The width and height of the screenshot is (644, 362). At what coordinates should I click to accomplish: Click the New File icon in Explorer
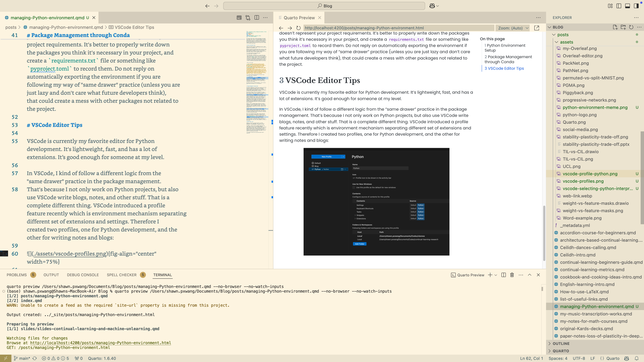point(615,27)
